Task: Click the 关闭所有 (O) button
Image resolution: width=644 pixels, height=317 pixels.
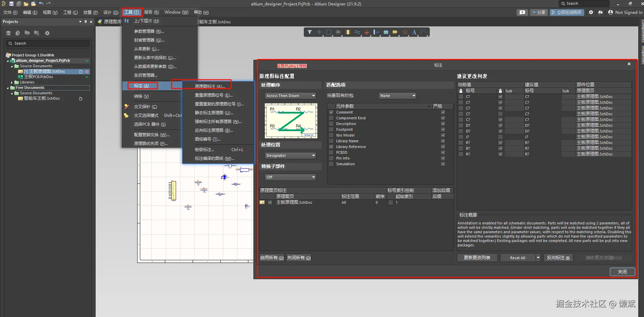Action: coord(299,258)
